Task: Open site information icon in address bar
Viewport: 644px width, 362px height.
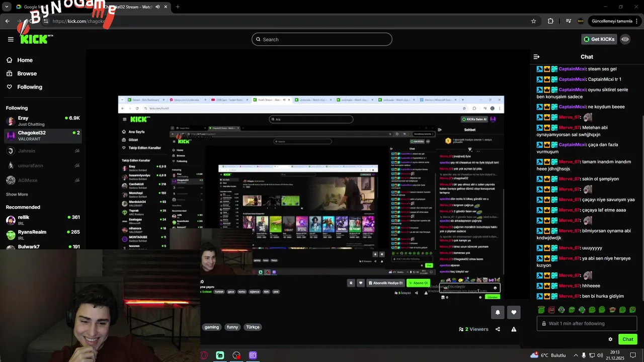Action: click(x=45, y=21)
